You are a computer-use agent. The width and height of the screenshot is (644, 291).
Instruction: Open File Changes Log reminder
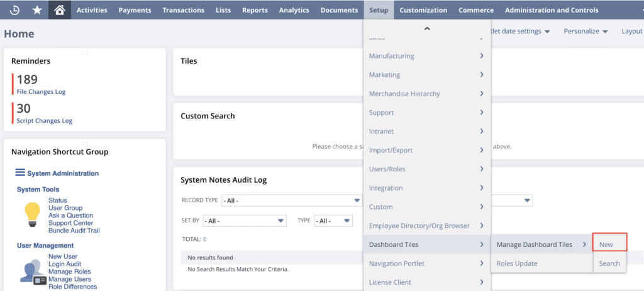[x=41, y=92]
